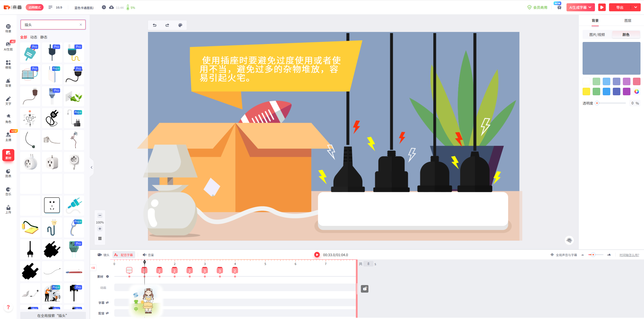Toggle the timeline lock icon
The image size is (644, 319).
point(364,289)
